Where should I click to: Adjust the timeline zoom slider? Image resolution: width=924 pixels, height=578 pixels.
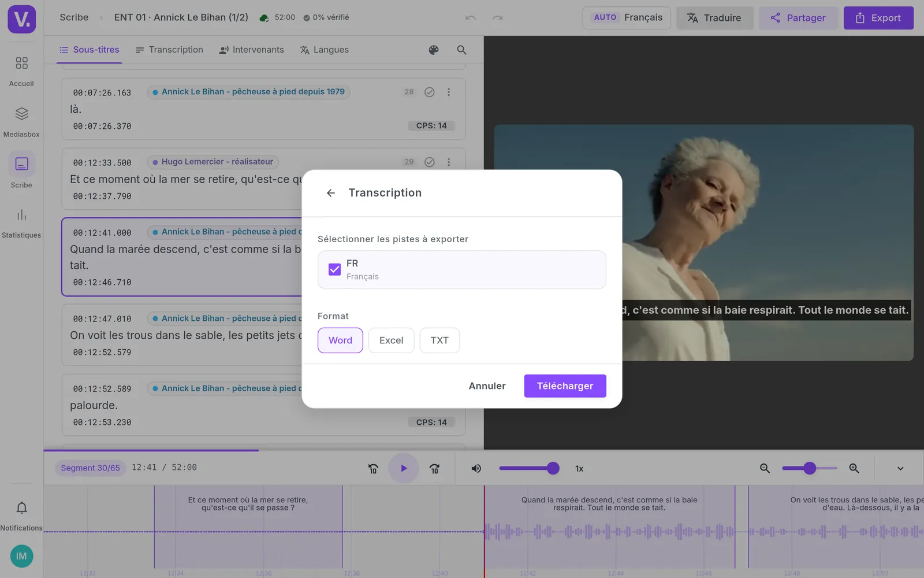[810, 468]
